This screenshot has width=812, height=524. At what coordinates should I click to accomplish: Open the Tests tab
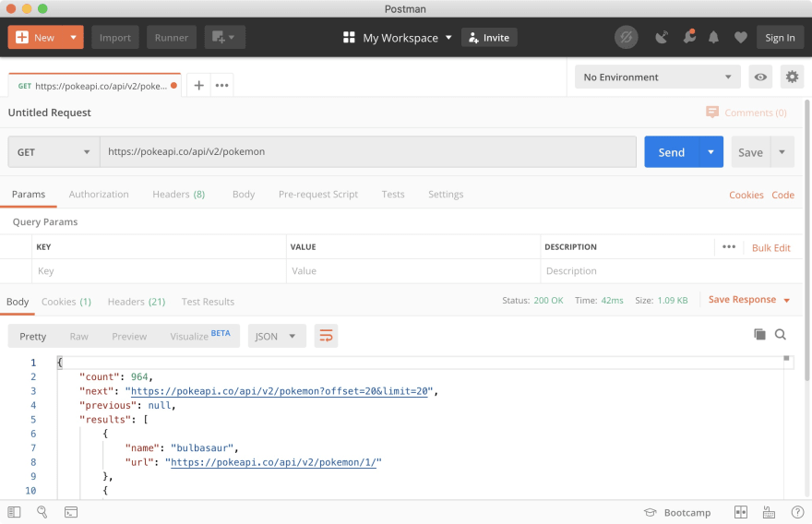click(392, 194)
